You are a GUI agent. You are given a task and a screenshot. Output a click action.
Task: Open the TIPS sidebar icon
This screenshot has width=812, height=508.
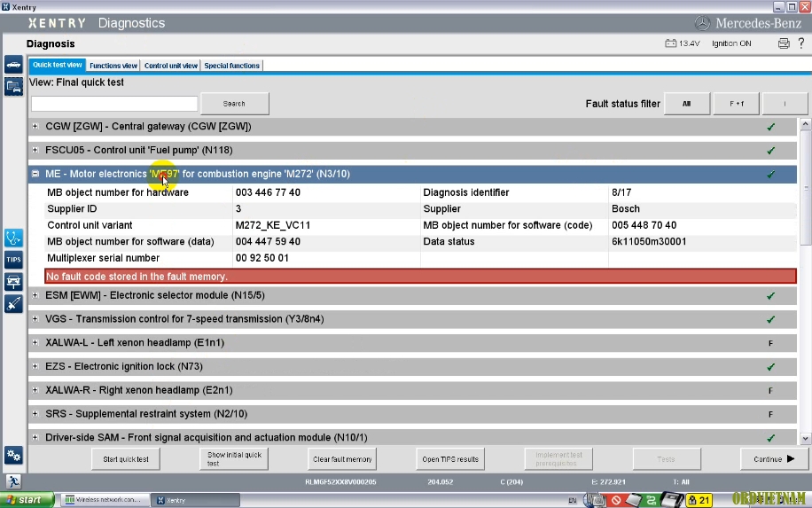coord(13,260)
